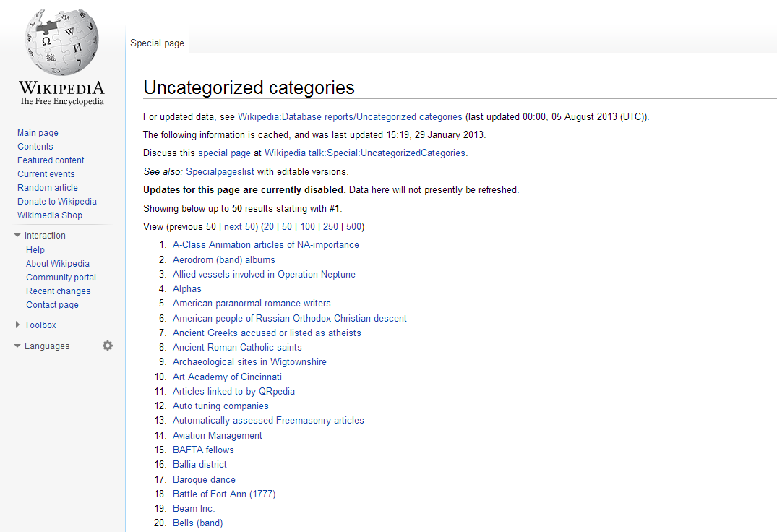
Task: Open Wikipedia talk:Special:UncategorizedCategories link
Action: tap(365, 153)
